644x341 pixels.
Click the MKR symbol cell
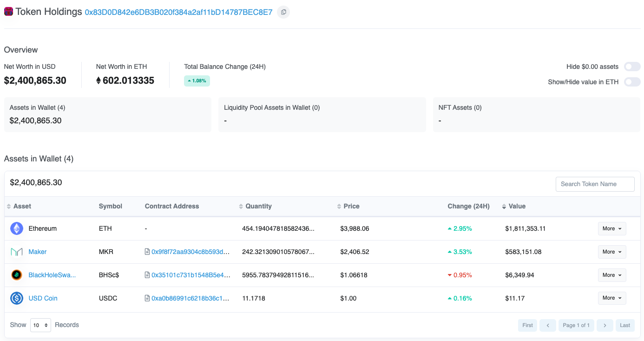point(106,252)
